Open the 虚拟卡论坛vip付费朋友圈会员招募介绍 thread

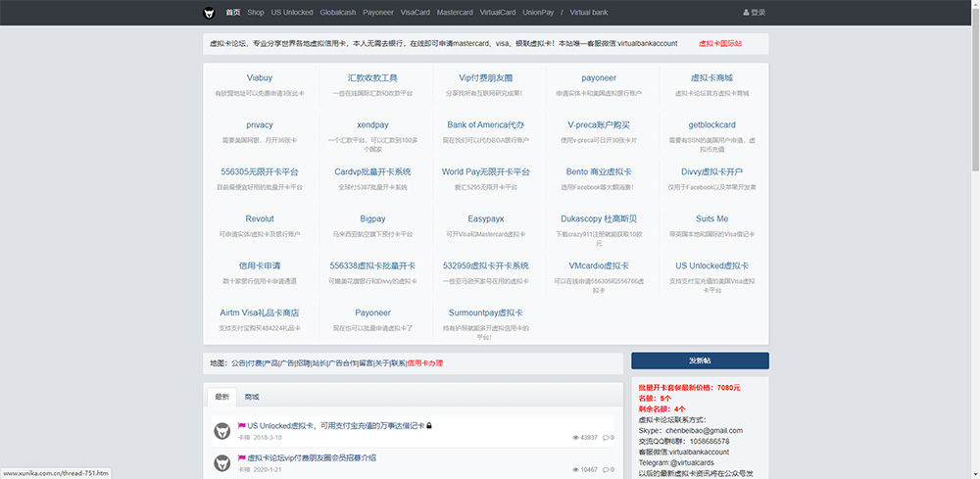(312, 457)
